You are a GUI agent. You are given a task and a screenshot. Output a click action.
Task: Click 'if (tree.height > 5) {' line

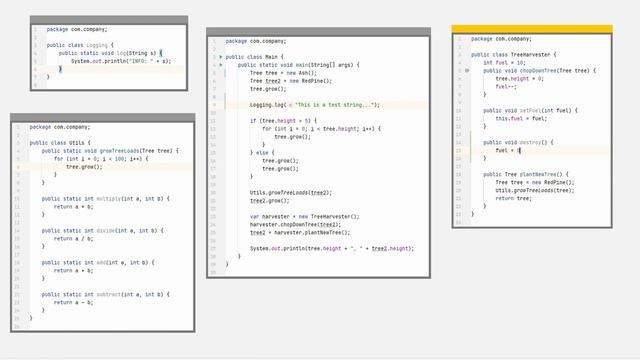283,121
